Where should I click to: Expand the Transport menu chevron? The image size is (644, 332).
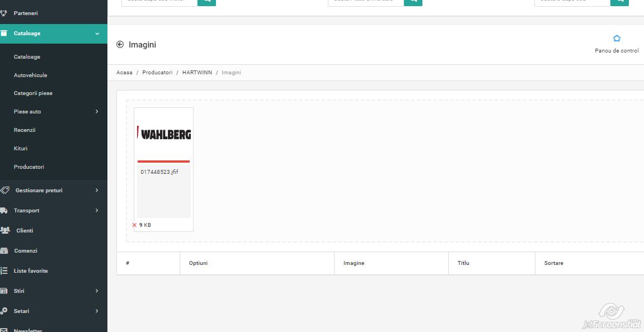click(x=97, y=210)
